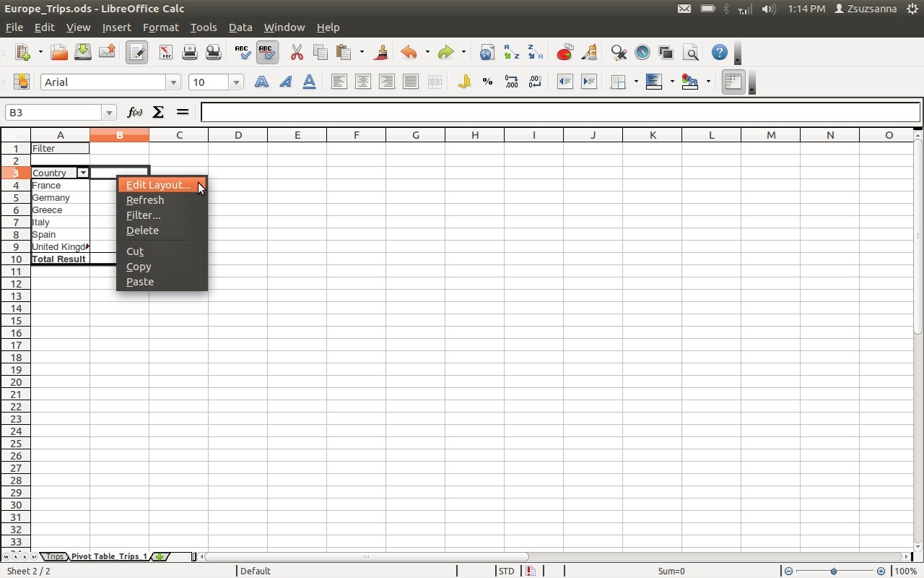Choose Filter... in context menu
The width and height of the screenshot is (924, 578).
click(x=162, y=215)
